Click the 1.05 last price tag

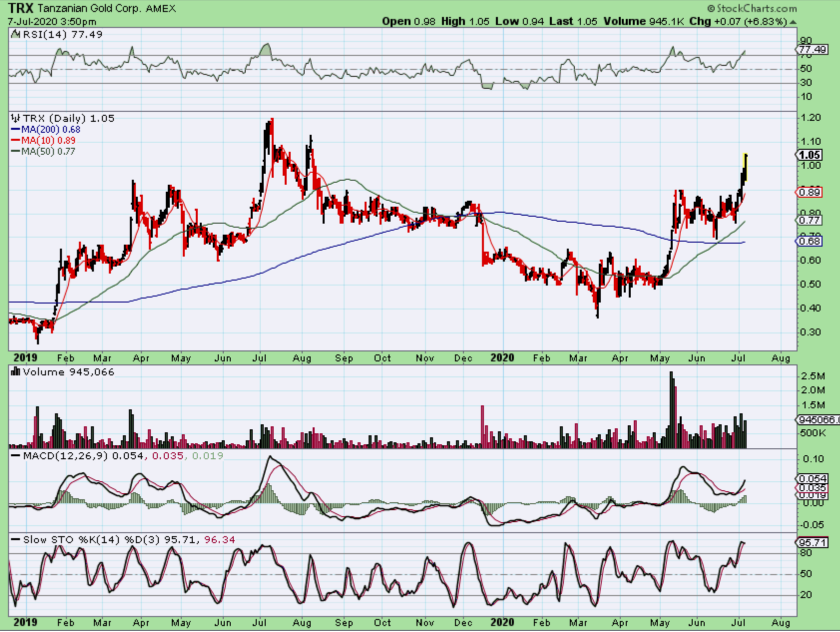[x=809, y=155]
